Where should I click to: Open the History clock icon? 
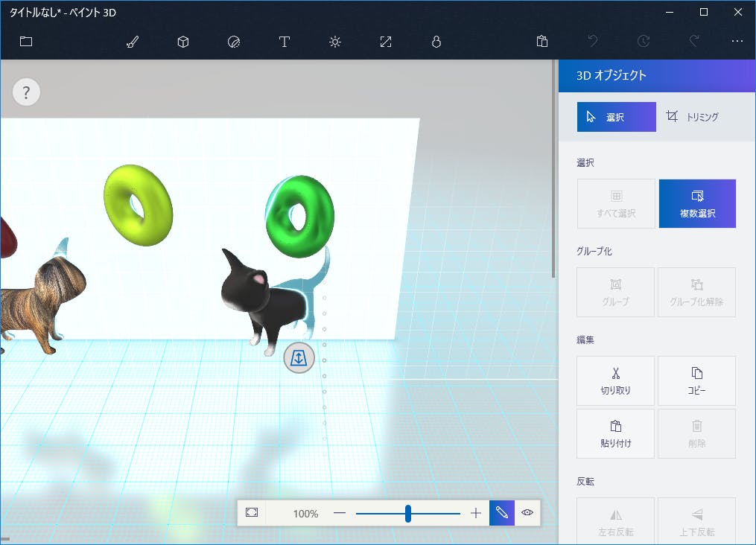click(644, 42)
